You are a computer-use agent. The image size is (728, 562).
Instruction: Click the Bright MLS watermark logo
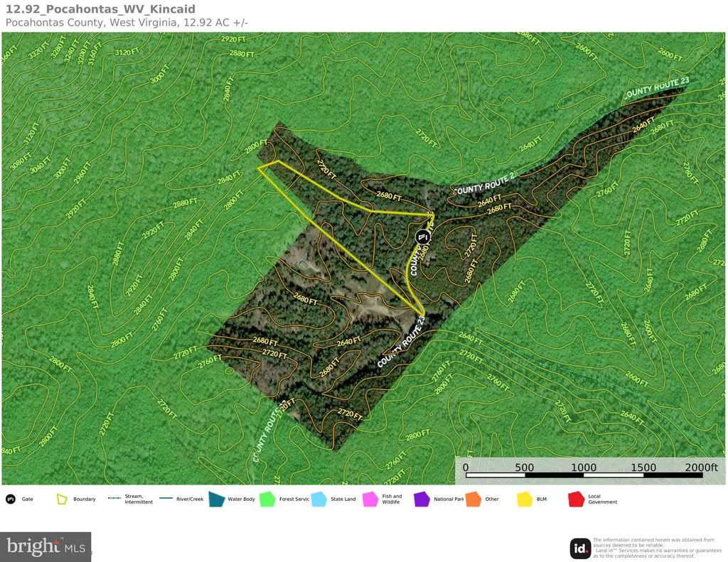[x=45, y=546]
